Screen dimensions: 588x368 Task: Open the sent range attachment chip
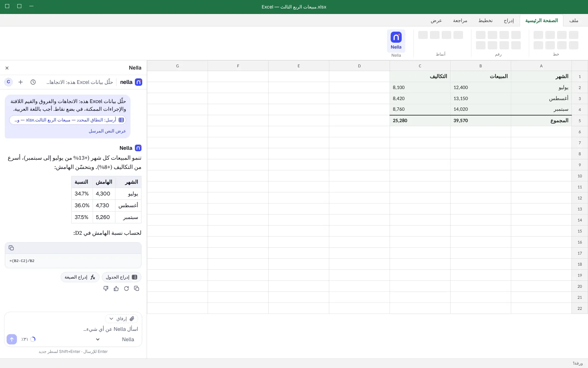[x=68, y=120]
